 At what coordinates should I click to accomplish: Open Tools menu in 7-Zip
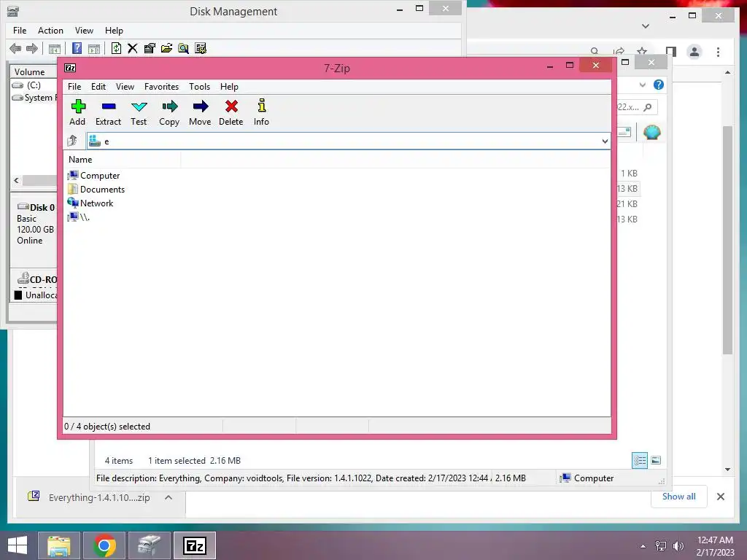click(x=199, y=87)
